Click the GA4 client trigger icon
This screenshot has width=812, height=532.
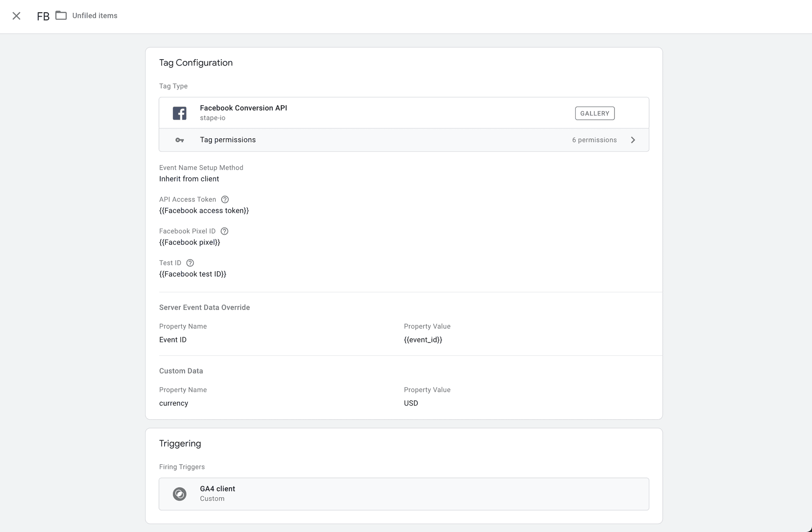click(x=179, y=494)
